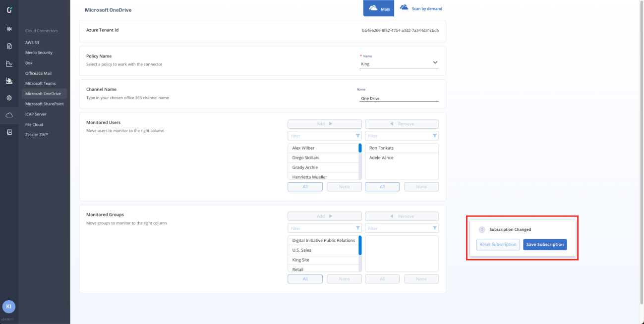
Task: Click the Subscription Changed info icon
Action: 481,229
